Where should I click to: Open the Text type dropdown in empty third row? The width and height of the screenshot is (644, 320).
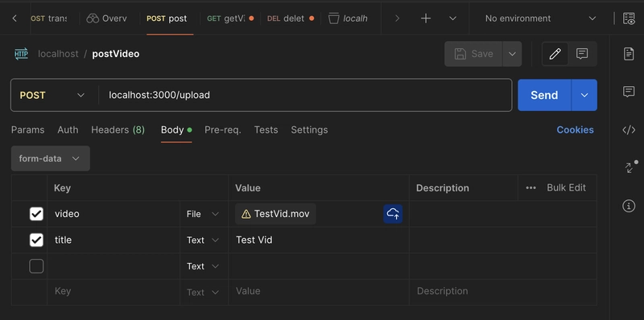click(x=203, y=266)
